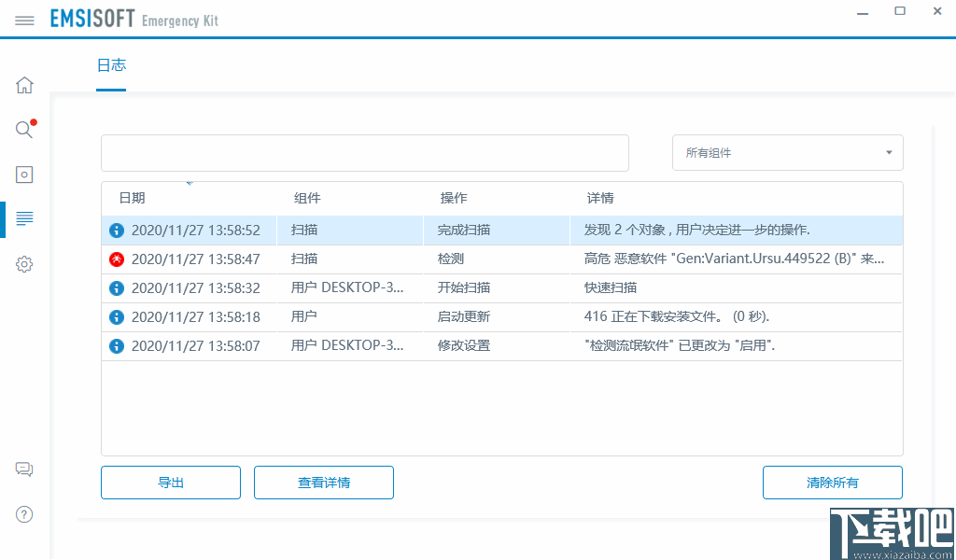The image size is (956, 560).
Task: Open the 所有组件 dropdown
Action: [x=787, y=152]
